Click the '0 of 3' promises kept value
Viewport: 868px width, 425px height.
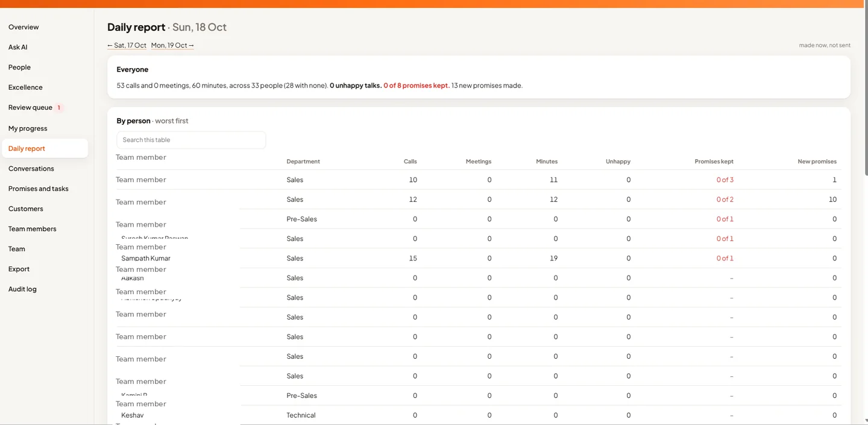[x=725, y=180]
